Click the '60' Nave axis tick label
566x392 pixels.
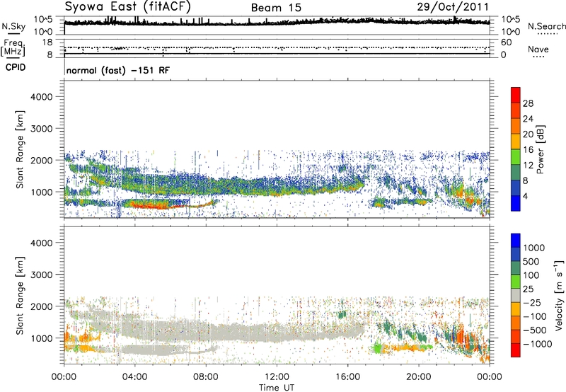pyautogui.click(x=506, y=42)
